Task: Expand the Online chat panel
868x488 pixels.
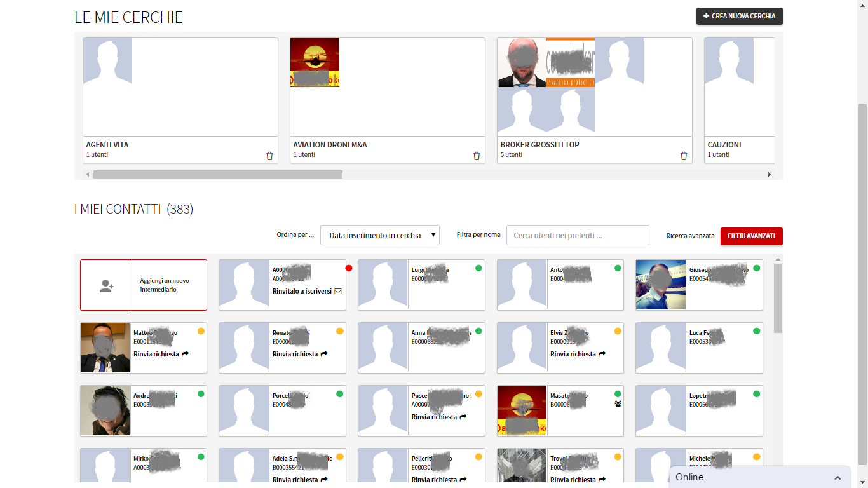Action: (837, 477)
